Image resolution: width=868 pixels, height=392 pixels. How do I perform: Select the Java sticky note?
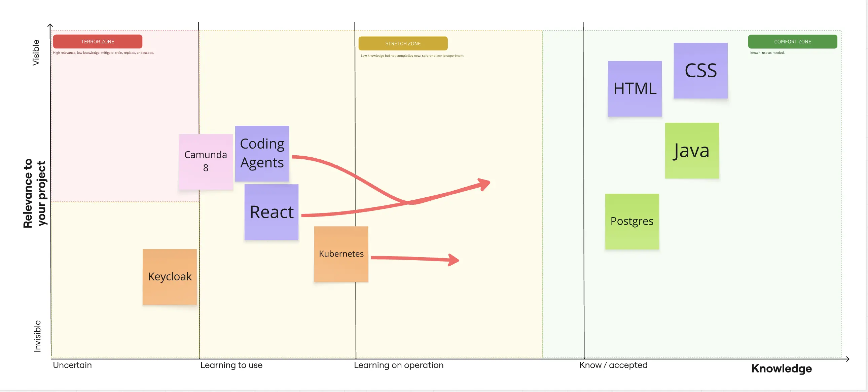tap(692, 151)
